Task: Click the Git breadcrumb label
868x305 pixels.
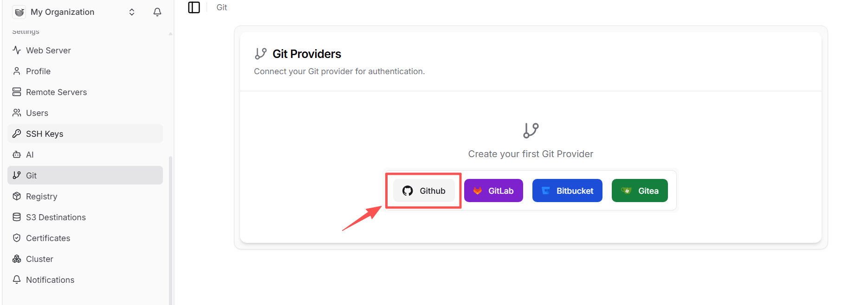Action: point(221,7)
